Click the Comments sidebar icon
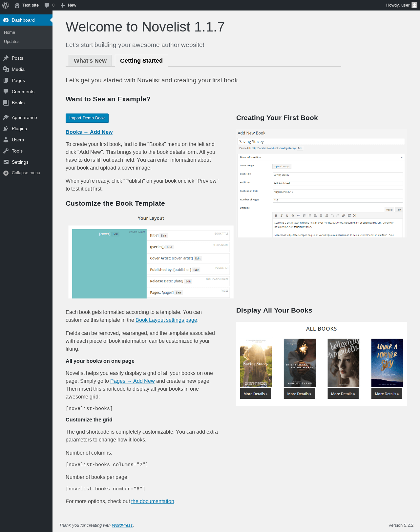Image resolution: width=420 pixels, height=532 pixels. click(x=6, y=92)
